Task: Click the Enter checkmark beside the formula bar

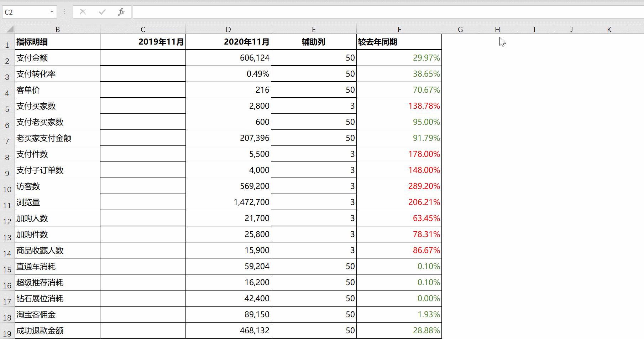Action: (102, 12)
